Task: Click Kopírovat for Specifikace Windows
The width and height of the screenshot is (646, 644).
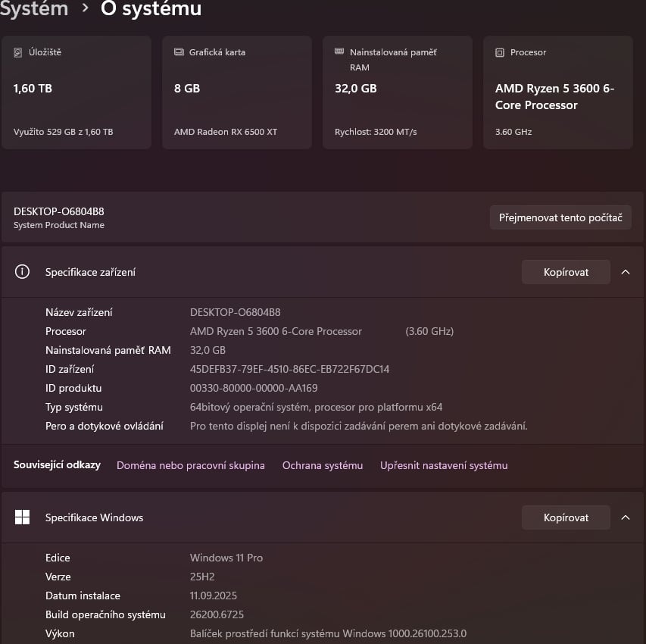Action: tap(566, 517)
